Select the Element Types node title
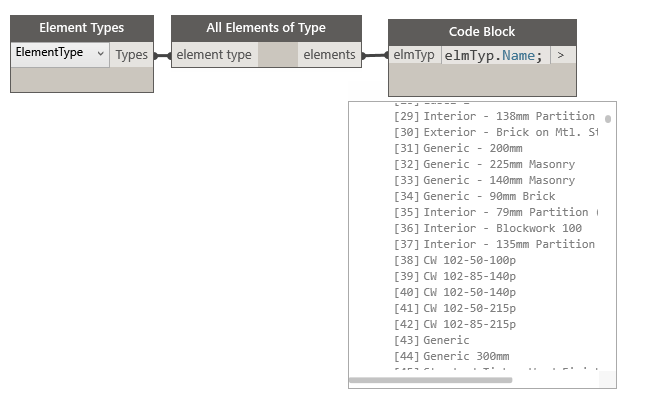This screenshot has height=400, width=668. (x=81, y=28)
